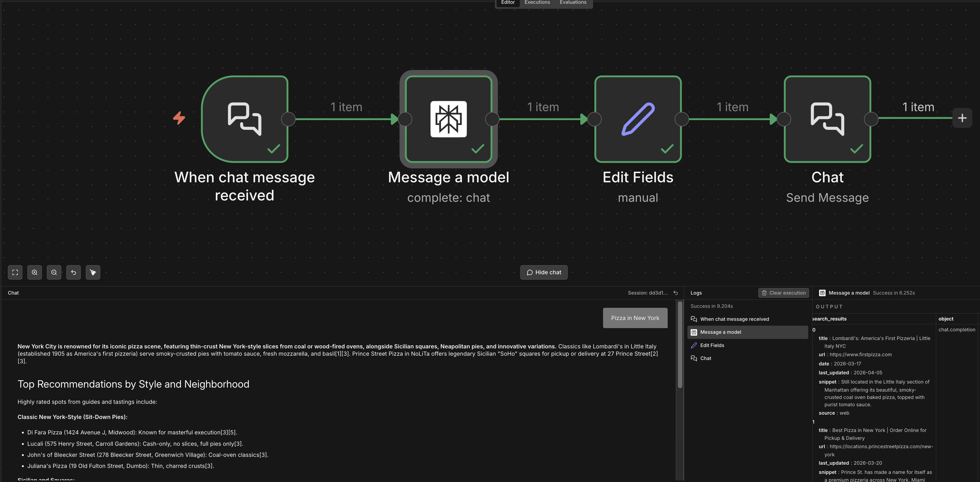Select the zoom out tool on canvas
Viewport: 980px width, 482px height.
[x=54, y=272]
